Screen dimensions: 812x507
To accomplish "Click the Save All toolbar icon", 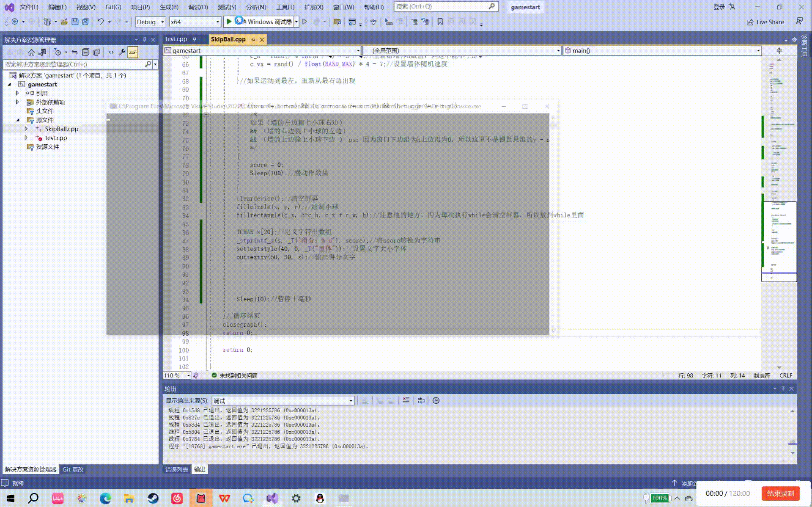I will pos(85,22).
